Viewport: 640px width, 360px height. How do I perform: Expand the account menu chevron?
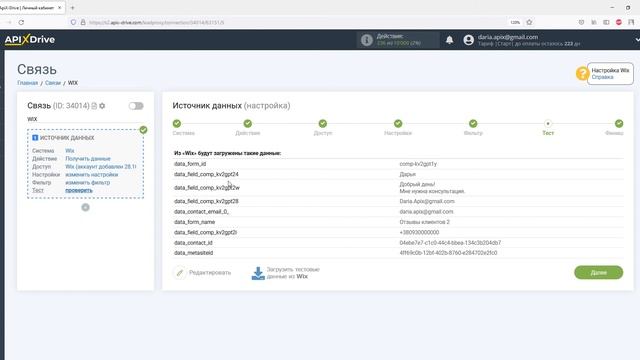[x=637, y=40]
